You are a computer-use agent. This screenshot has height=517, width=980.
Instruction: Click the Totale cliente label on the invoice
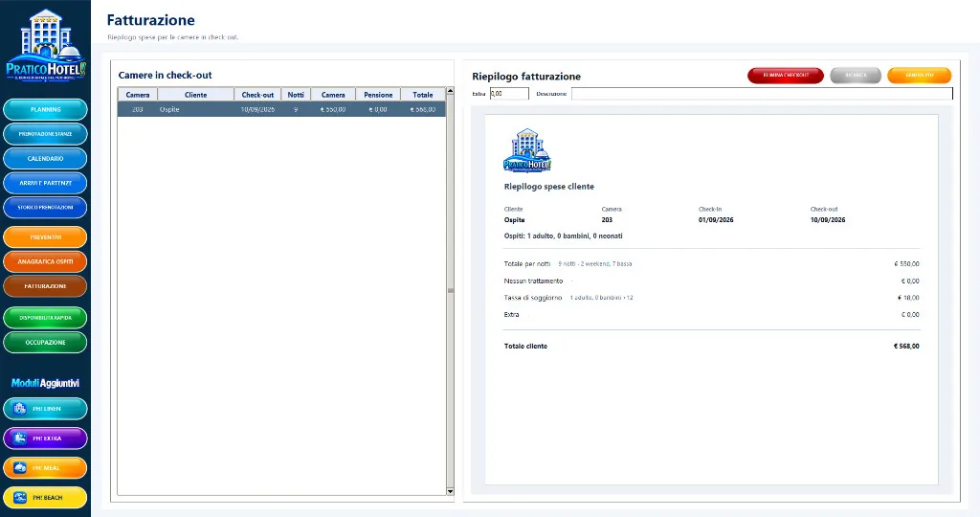pyautogui.click(x=525, y=347)
